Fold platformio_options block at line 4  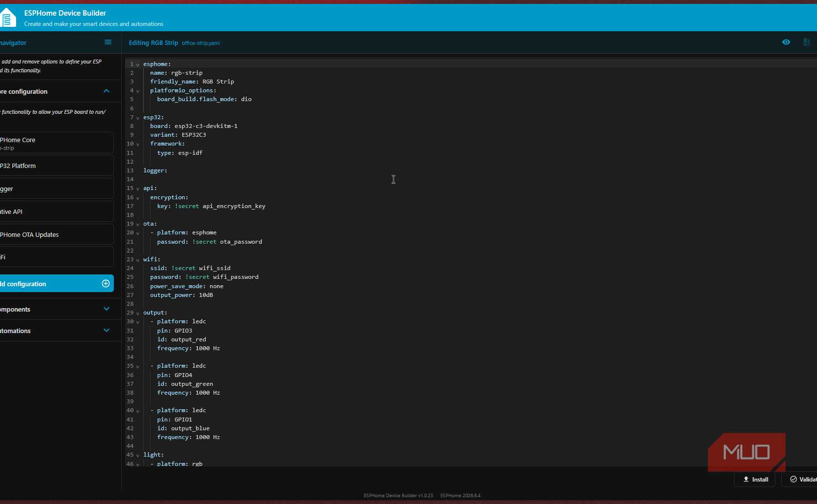(x=138, y=91)
